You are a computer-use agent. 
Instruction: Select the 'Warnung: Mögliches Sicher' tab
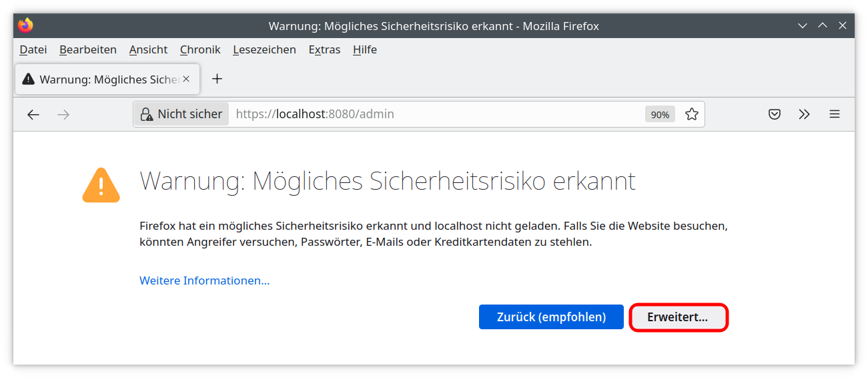(107, 79)
